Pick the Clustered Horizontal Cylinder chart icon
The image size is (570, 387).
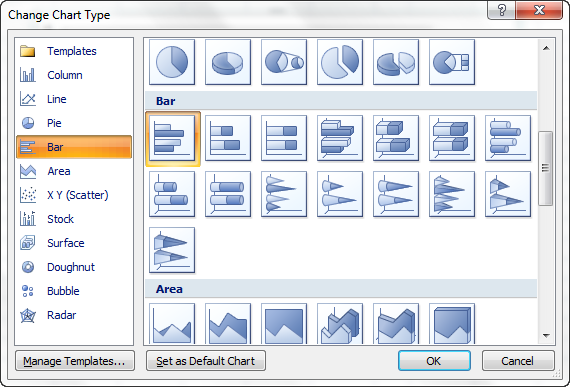pos(508,138)
